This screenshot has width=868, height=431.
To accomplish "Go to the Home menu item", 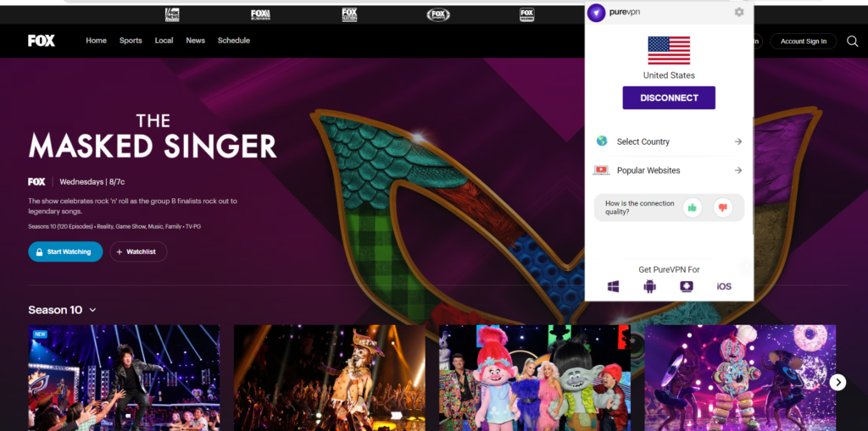I will coord(97,41).
